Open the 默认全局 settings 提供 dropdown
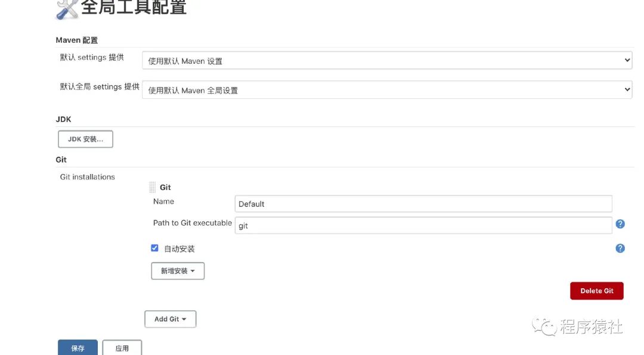Image resolution: width=644 pixels, height=355 pixels. pos(387,90)
